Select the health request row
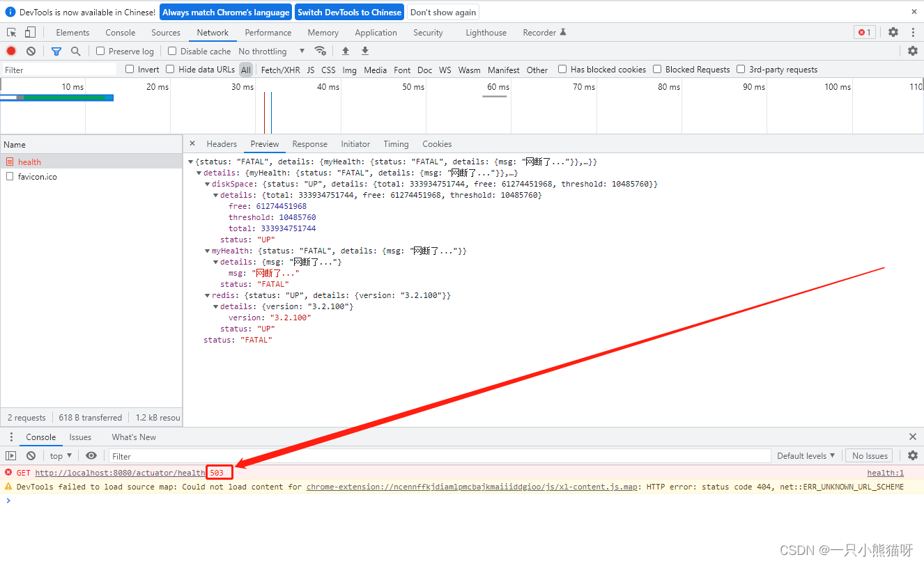924x564 pixels. pos(91,162)
